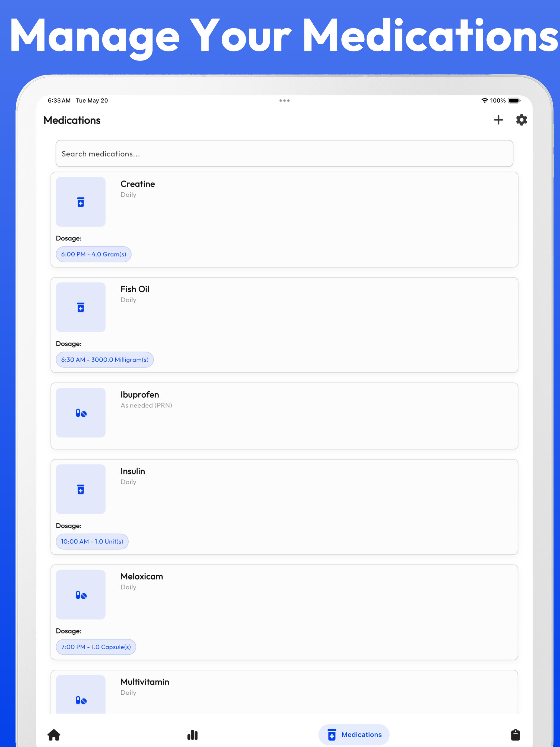The height and width of the screenshot is (747, 560).
Task: Switch to the Medications tab
Action: point(354,735)
